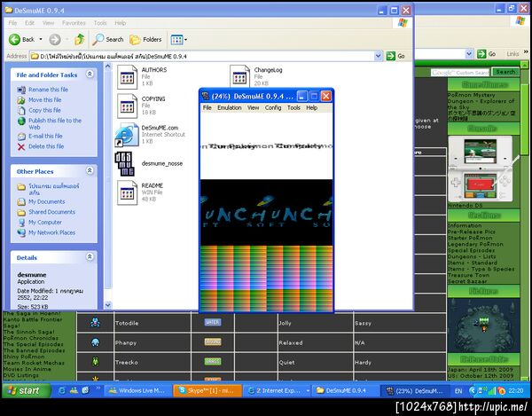The height and width of the screenshot is (416, 532).
Task: Open Search in the Explorer toolbar
Action: pyautogui.click(x=108, y=40)
